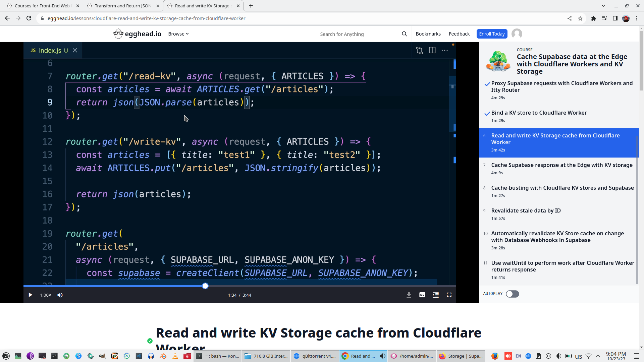The height and width of the screenshot is (362, 644).
Task: Enter fullscreen video mode
Action: [x=449, y=295]
